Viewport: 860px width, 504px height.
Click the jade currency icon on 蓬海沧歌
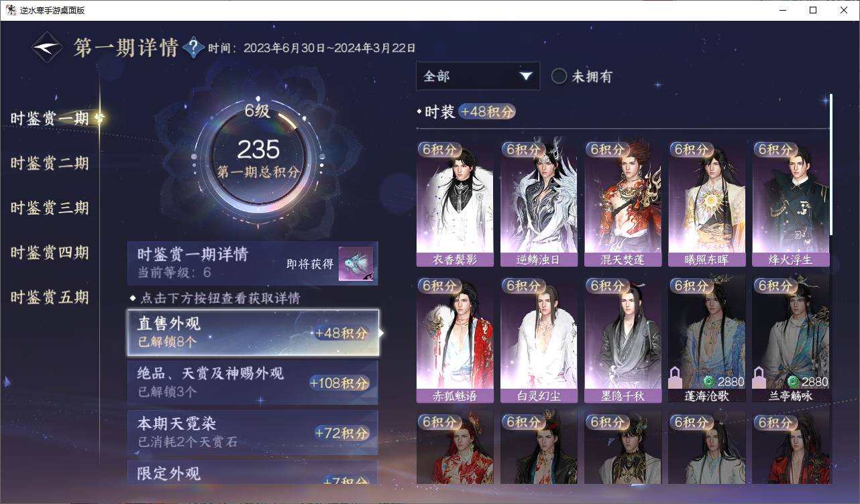(708, 382)
